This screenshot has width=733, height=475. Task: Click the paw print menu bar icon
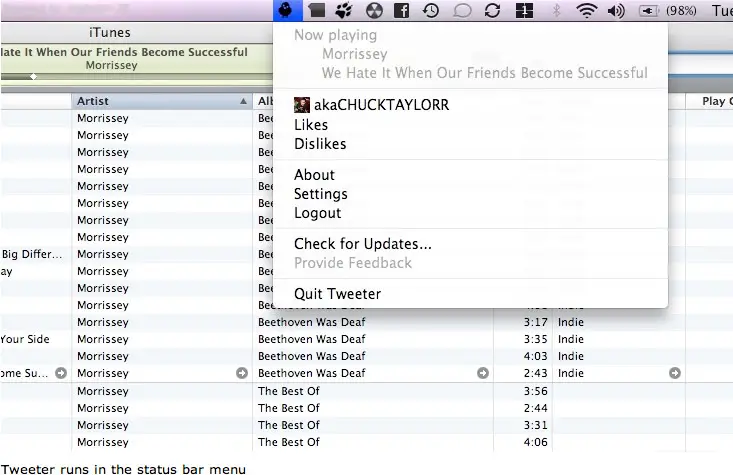344,10
